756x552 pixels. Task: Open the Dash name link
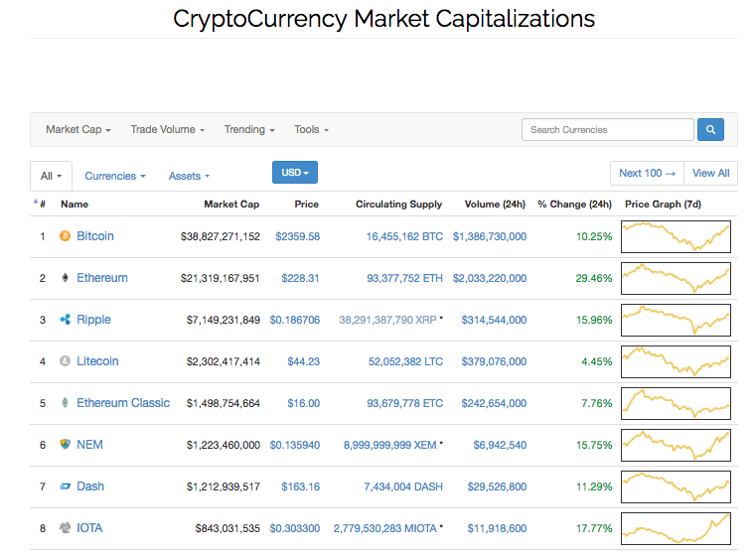90,486
